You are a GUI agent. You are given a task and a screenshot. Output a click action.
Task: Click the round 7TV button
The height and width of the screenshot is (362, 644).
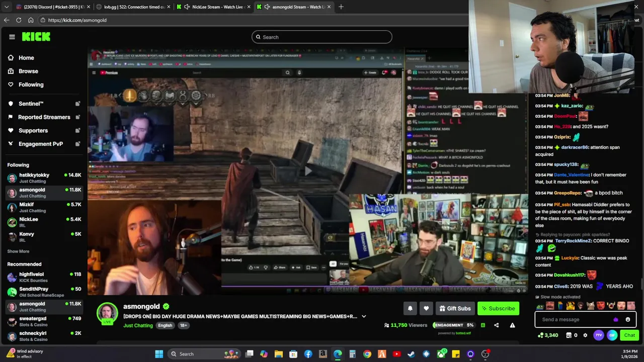[x=599, y=335]
